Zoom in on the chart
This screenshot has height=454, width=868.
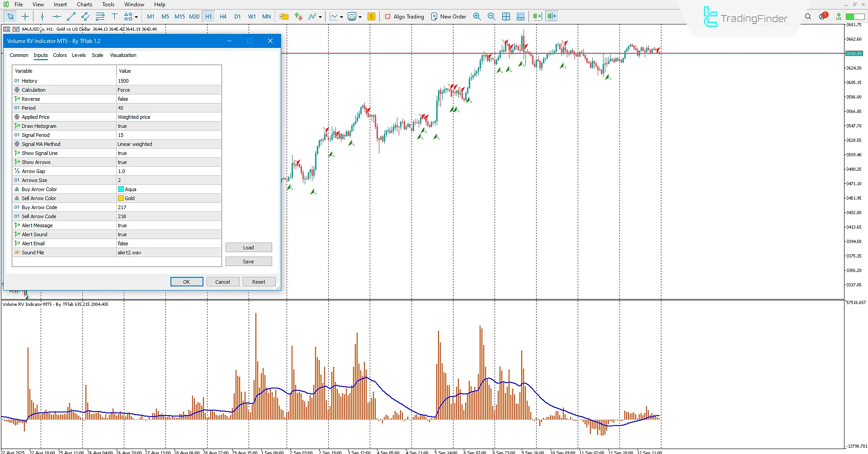pyautogui.click(x=477, y=16)
